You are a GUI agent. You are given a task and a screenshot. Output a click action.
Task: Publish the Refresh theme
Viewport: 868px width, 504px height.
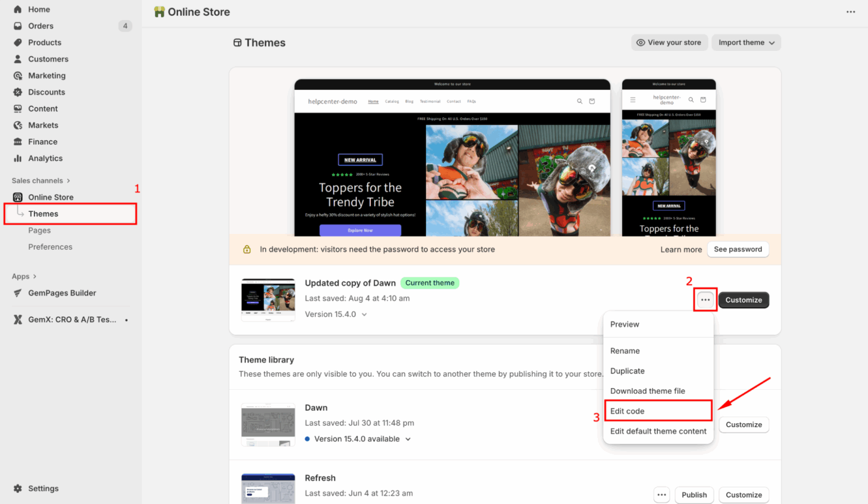[x=694, y=494]
